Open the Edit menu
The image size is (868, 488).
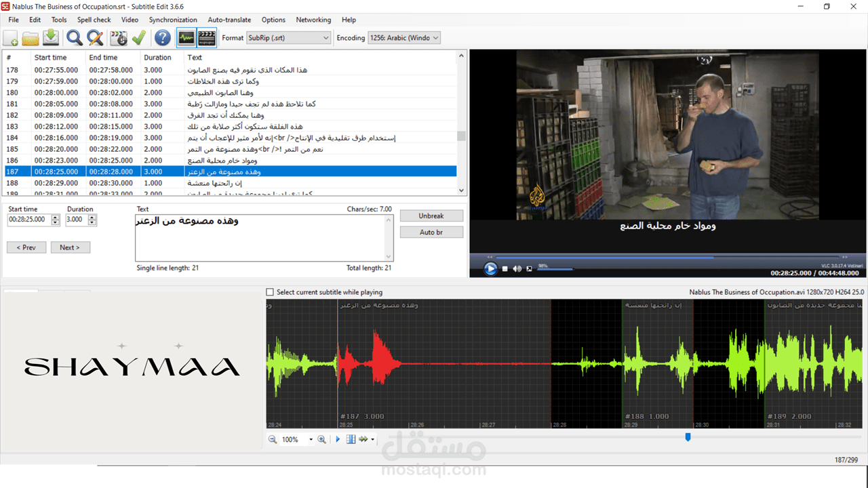point(35,20)
